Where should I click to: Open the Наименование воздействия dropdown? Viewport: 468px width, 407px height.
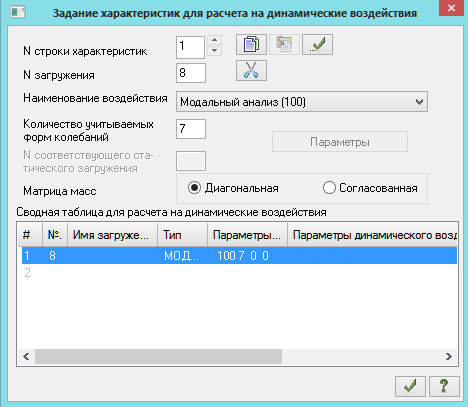[x=302, y=102]
